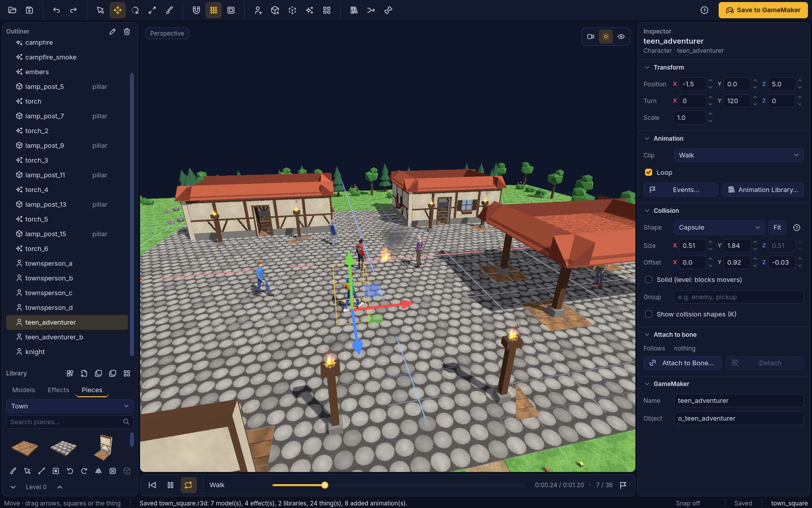Enable Show collision shapes (K)
812x508 pixels.
click(649, 314)
